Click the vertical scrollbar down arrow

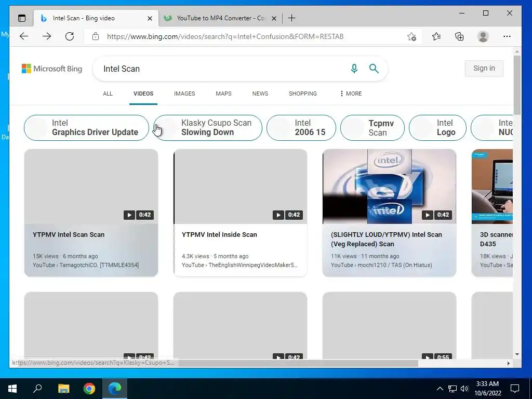tap(517, 354)
